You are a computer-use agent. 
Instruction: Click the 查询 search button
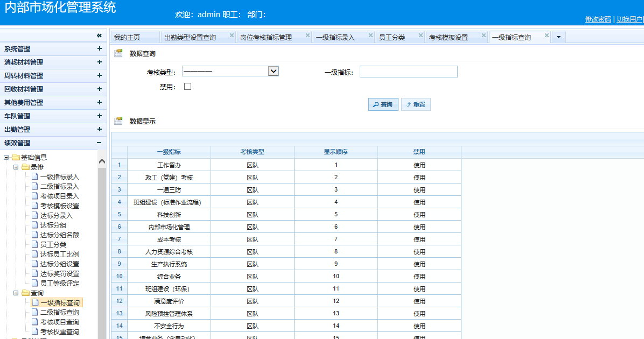tap(383, 104)
